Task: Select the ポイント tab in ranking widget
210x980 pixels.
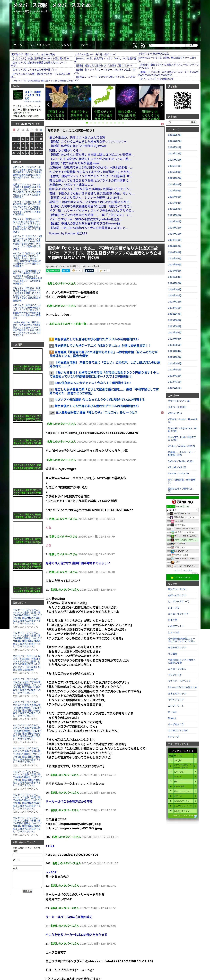Action: pyautogui.click(x=179, y=507)
